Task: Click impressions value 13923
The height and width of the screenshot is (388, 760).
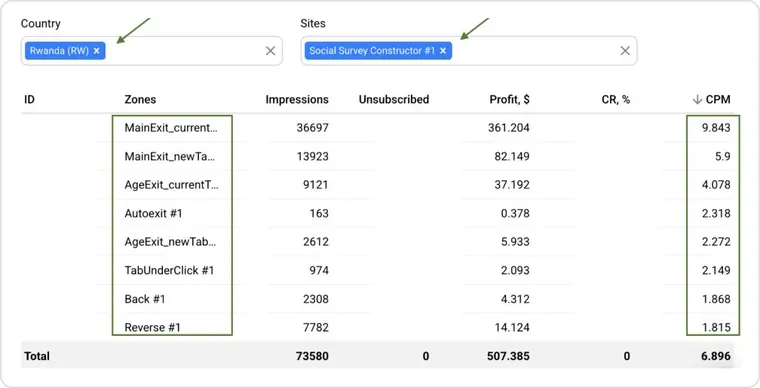Action: click(x=312, y=156)
